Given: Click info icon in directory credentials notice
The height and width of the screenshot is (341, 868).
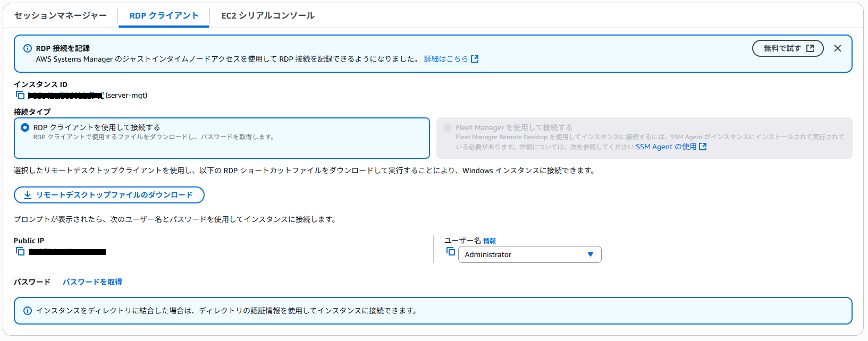Looking at the screenshot, I should 28,311.
